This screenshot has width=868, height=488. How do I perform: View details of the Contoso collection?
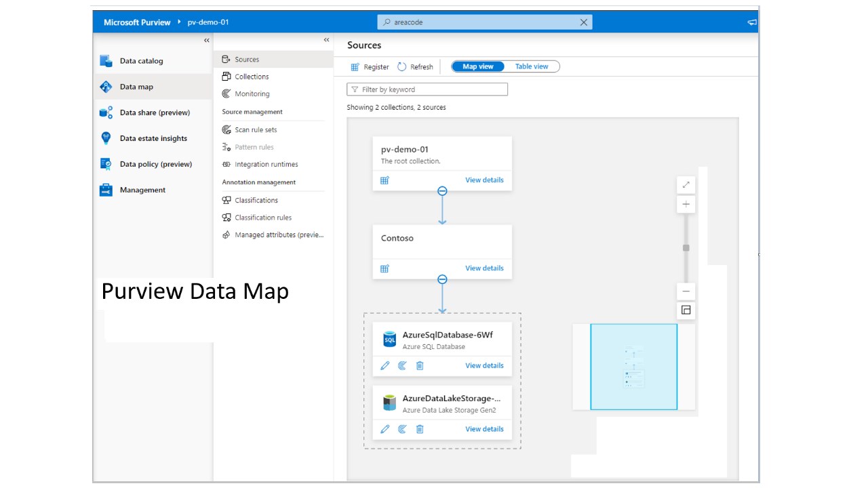pyautogui.click(x=484, y=268)
